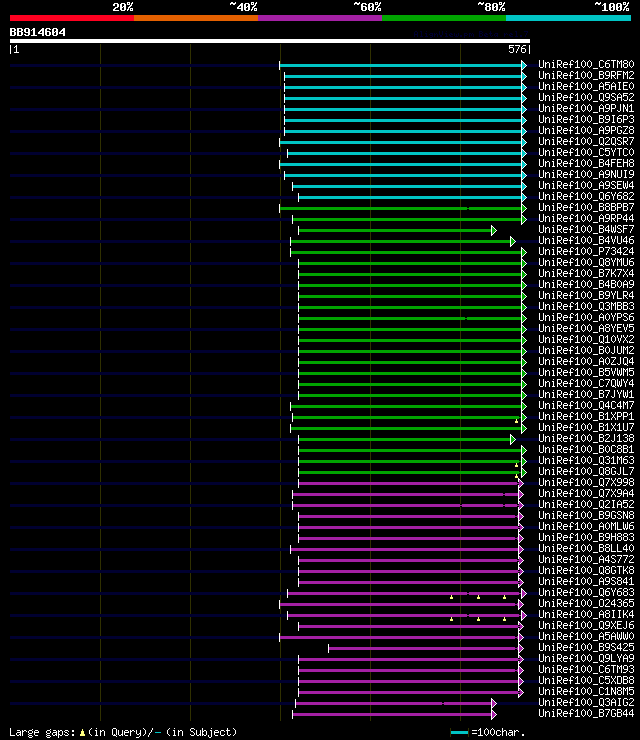Click yellow gap marker under UniRef100_B1XPP1 bar
640x740 pixels.
[x=516, y=421]
